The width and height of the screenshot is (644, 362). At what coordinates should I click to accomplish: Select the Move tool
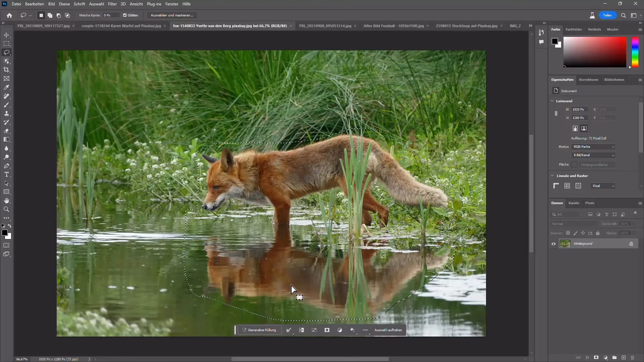[x=6, y=35]
